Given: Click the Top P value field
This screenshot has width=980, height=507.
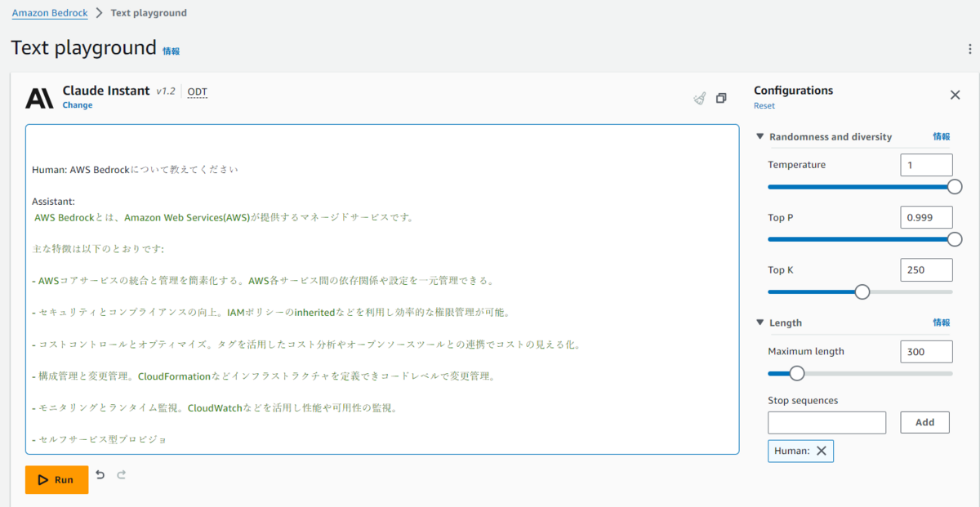Looking at the screenshot, I should [926, 217].
